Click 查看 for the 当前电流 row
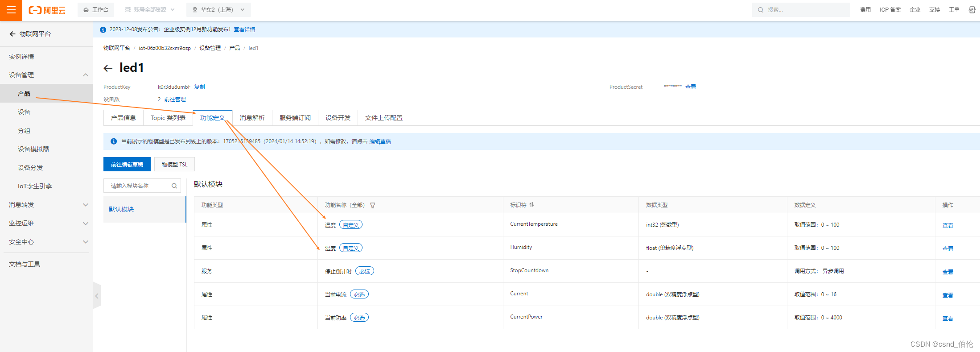Viewport: 980px width, 352px height. (x=948, y=295)
